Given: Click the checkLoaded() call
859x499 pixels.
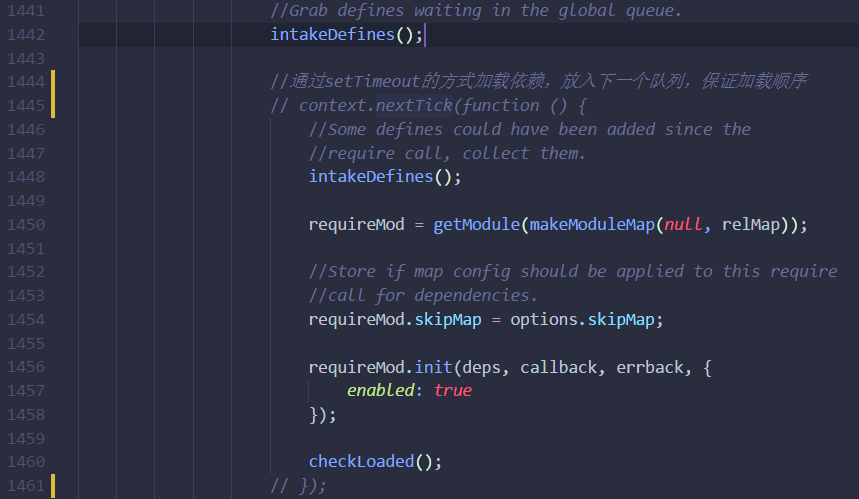Looking at the screenshot, I should [x=375, y=462].
